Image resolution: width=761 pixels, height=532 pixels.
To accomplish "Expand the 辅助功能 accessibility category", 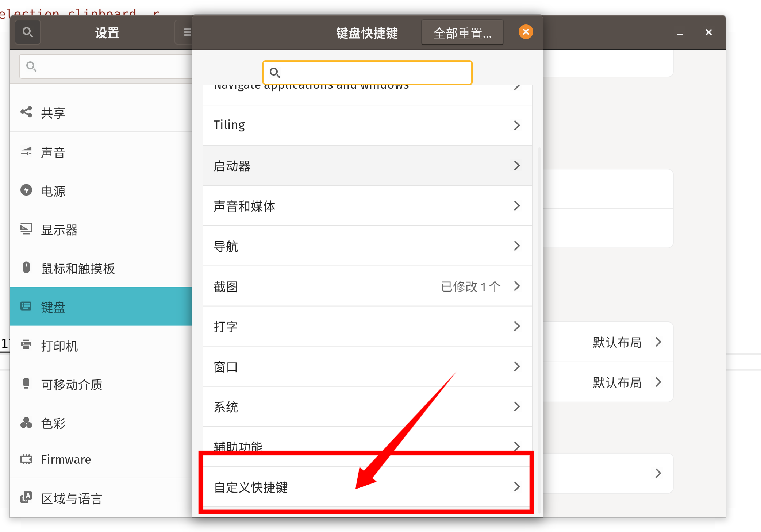I will point(367,446).
